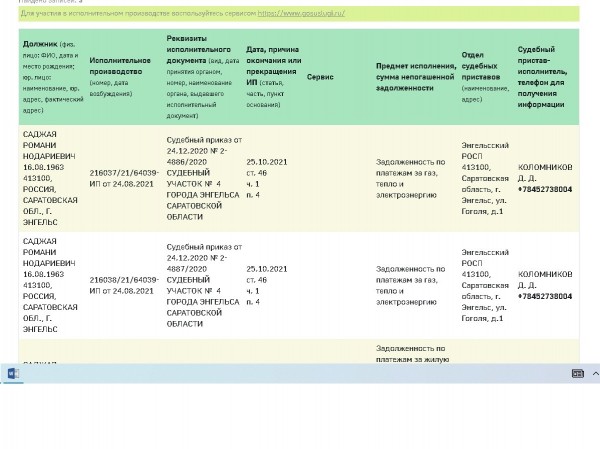The width and height of the screenshot is (600, 449).
Task: Click the Отдел судебных приставов header
Action: [485, 77]
